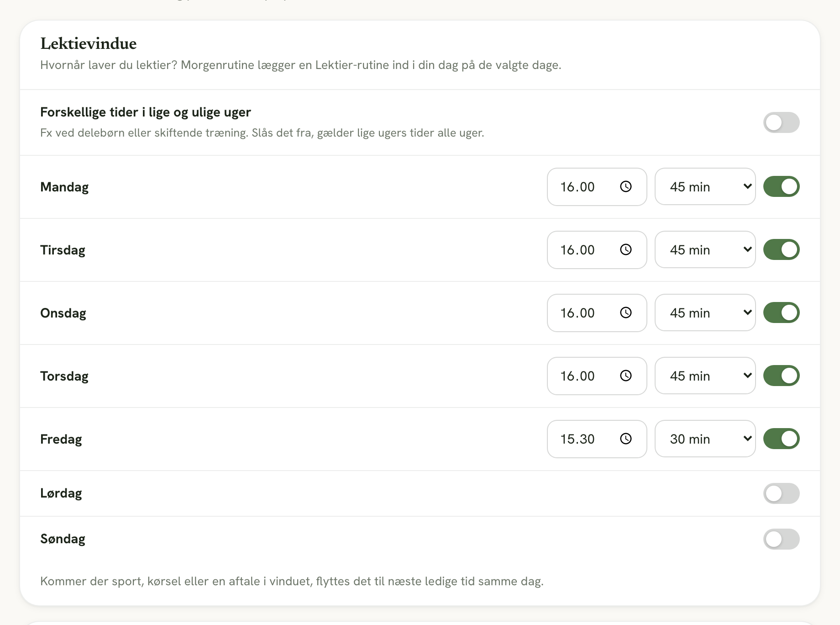
Task: Open the time picker clock for Tirsdag
Action: click(x=626, y=249)
